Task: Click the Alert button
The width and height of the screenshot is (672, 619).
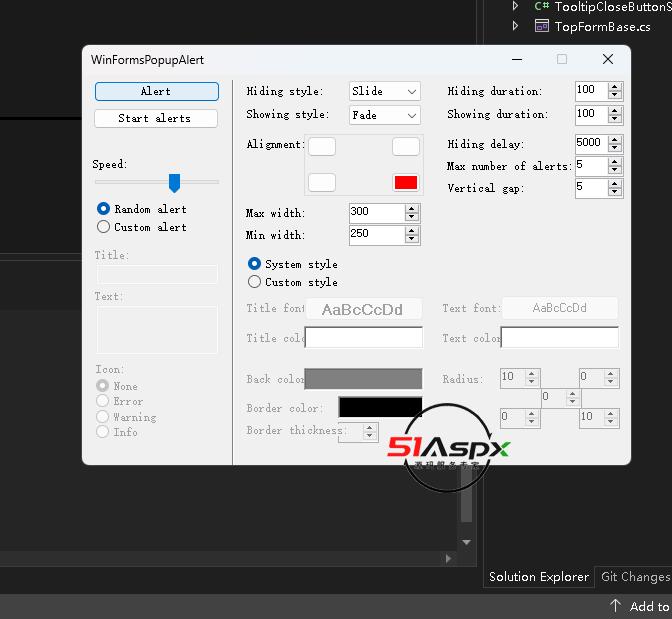Action: (156, 91)
